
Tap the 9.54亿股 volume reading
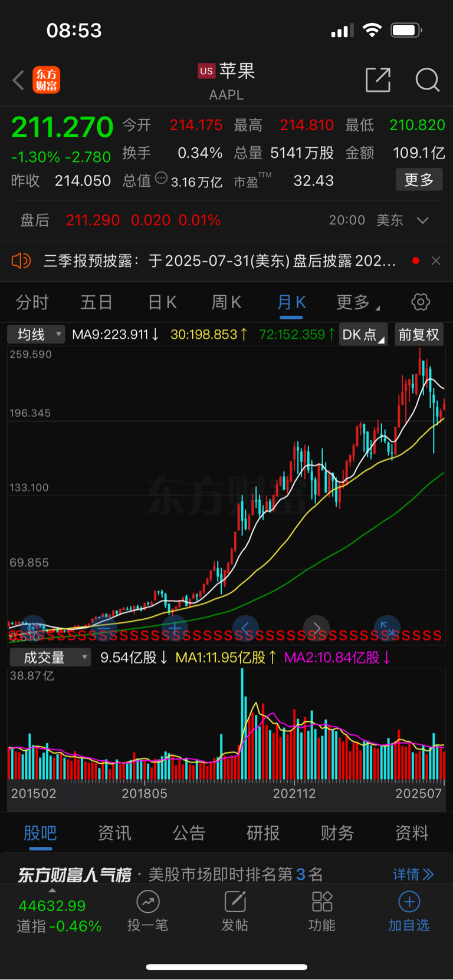(134, 657)
